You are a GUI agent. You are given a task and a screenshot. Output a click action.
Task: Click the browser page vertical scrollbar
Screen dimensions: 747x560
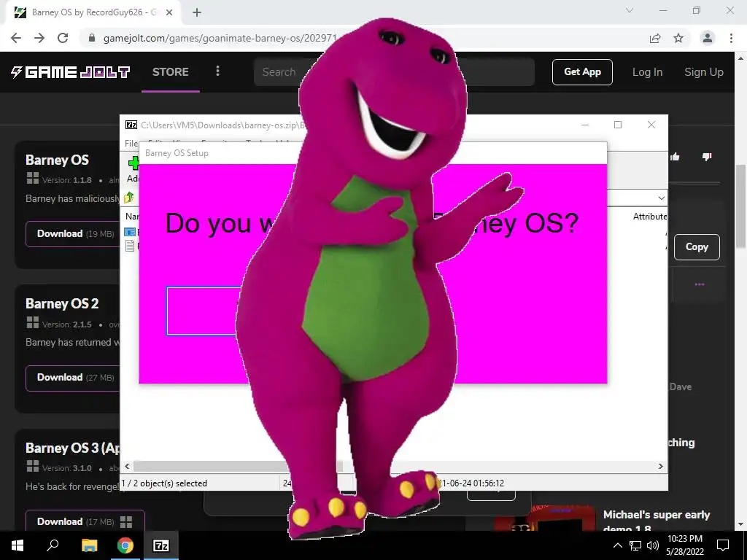[740, 206]
